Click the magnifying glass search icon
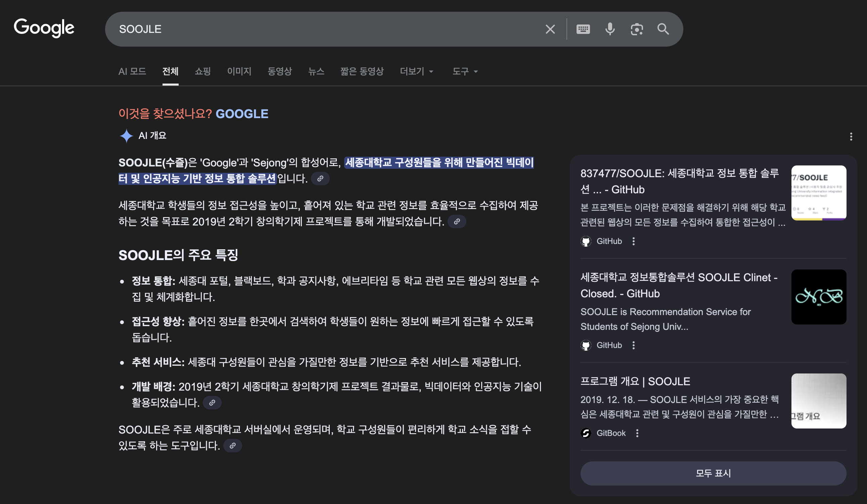 [x=663, y=29]
